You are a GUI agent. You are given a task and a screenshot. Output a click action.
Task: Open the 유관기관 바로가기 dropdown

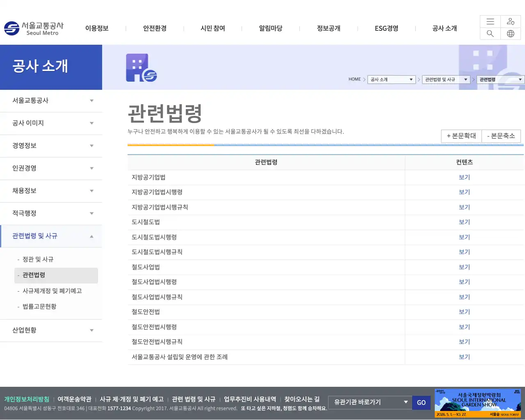pos(370,402)
